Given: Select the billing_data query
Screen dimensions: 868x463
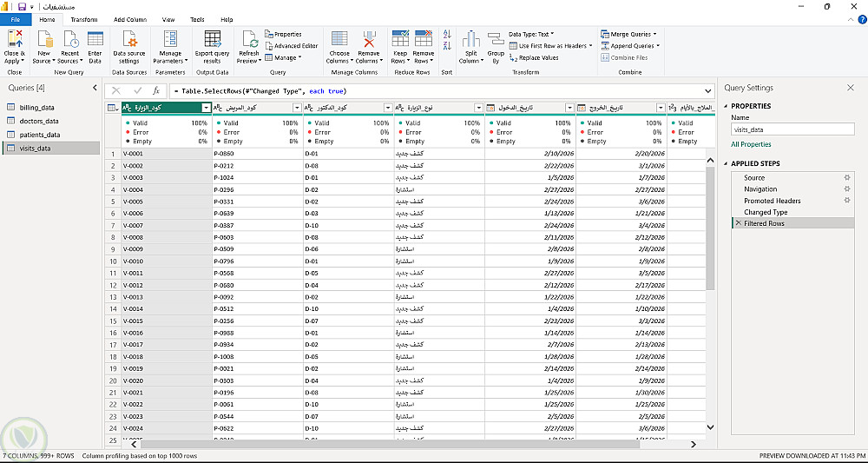Looking at the screenshot, I should 37,108.
